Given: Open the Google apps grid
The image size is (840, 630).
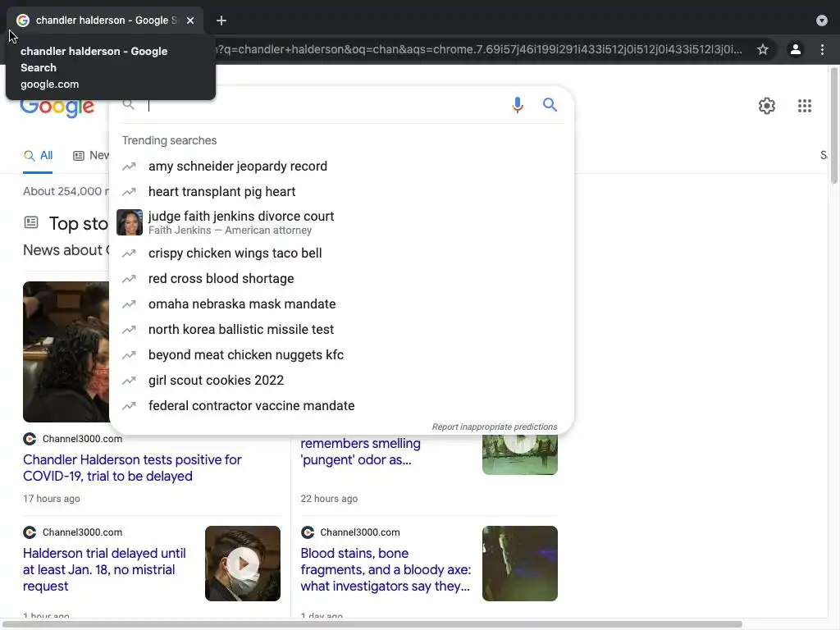Looking at the screenshot, I should point(804,106).
